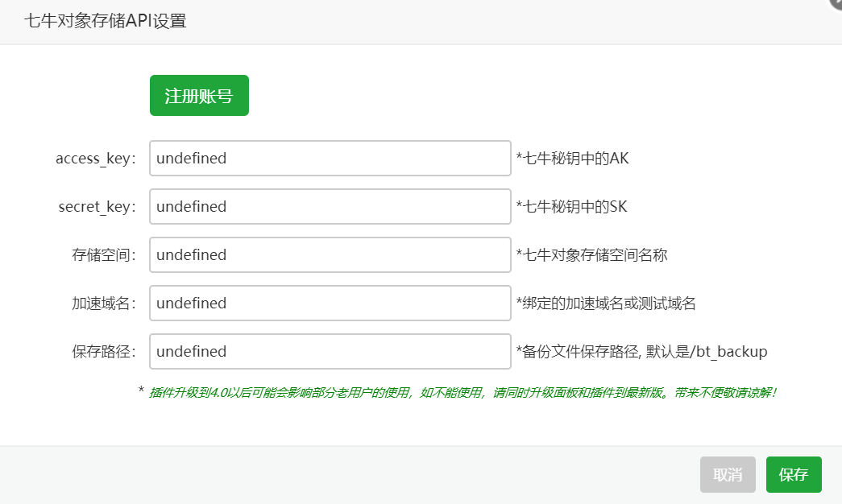The image size is (842, 504).
Task: Select the hint *绑定的加速域名或测试域名
Action: pos(606,304)
